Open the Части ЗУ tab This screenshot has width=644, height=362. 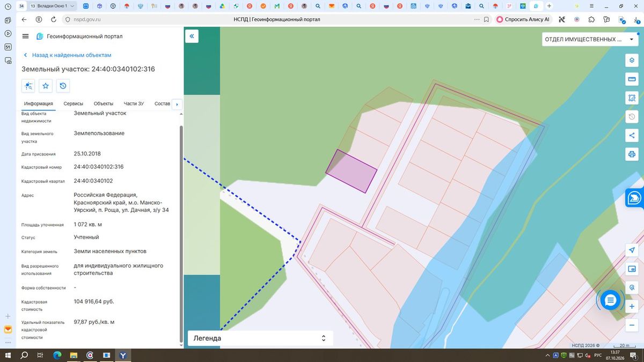click(134, 104)
